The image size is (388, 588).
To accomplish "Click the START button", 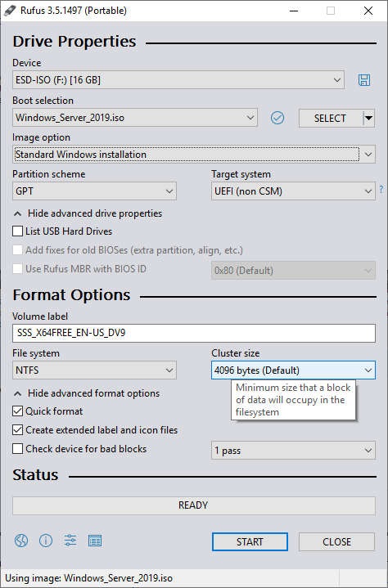I will (250, 542).
